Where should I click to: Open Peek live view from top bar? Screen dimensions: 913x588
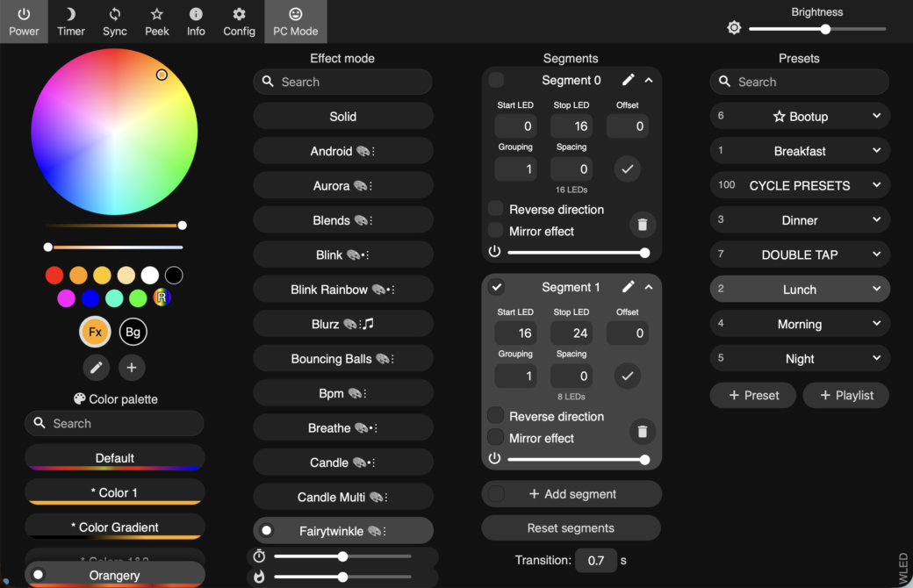click(x=157, y=22)
